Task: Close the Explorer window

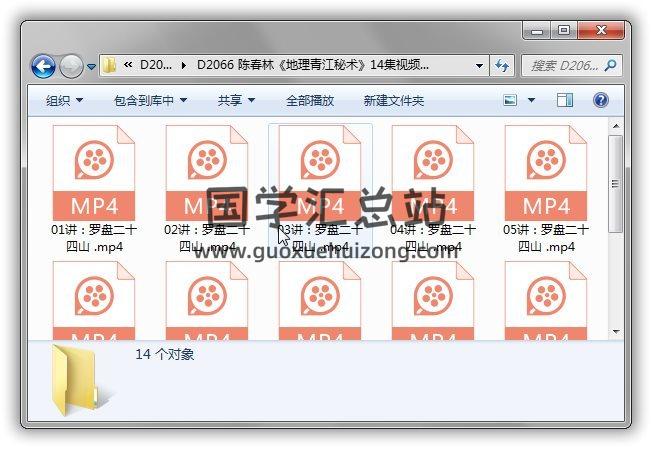Action: (x=601, y=31)
